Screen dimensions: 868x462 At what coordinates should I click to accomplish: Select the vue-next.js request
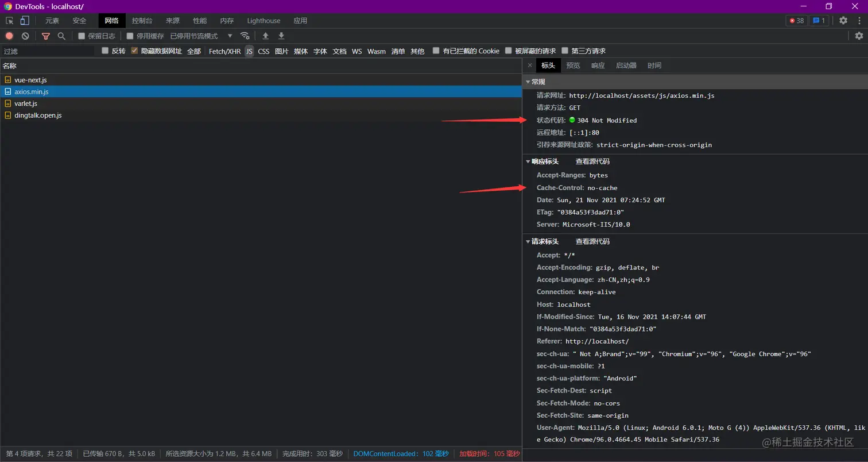(261, 80)
